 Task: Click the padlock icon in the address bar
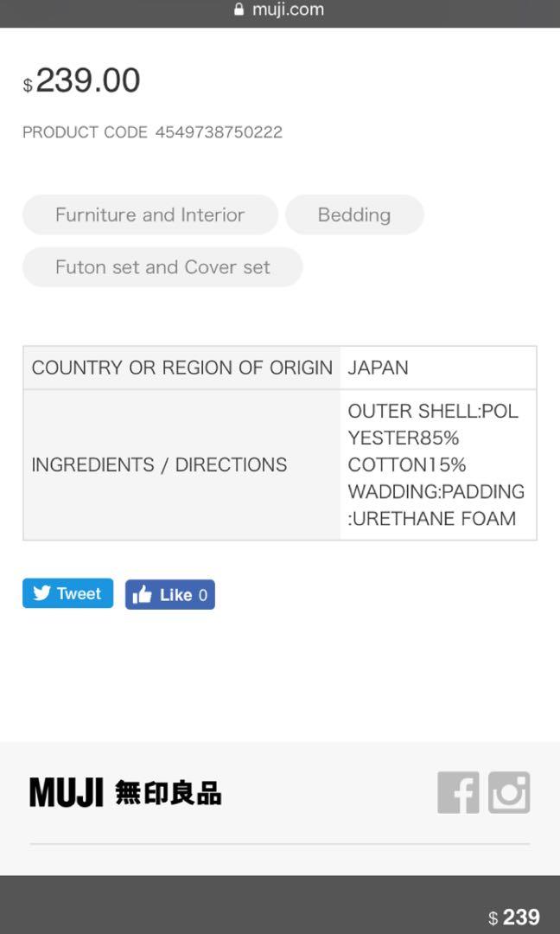pos(238,9)
